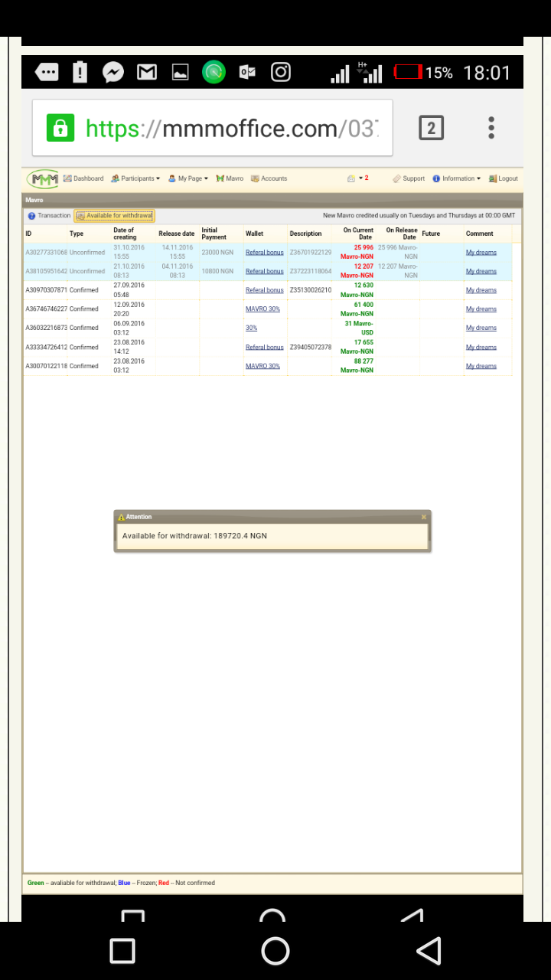This screenshot has width=551, height=980.
Task: Click the 88 277 Mavro-NGN amount
Action: (357, 366)
